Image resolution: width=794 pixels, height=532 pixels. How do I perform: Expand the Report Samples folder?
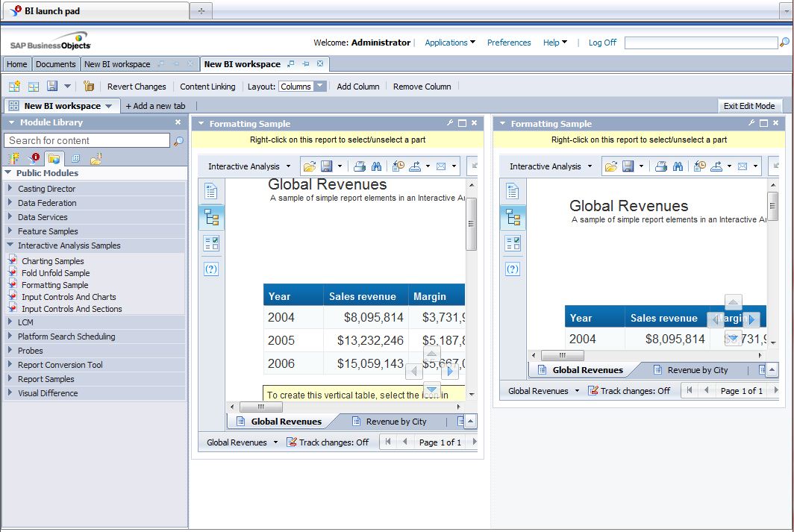(10, 378)
